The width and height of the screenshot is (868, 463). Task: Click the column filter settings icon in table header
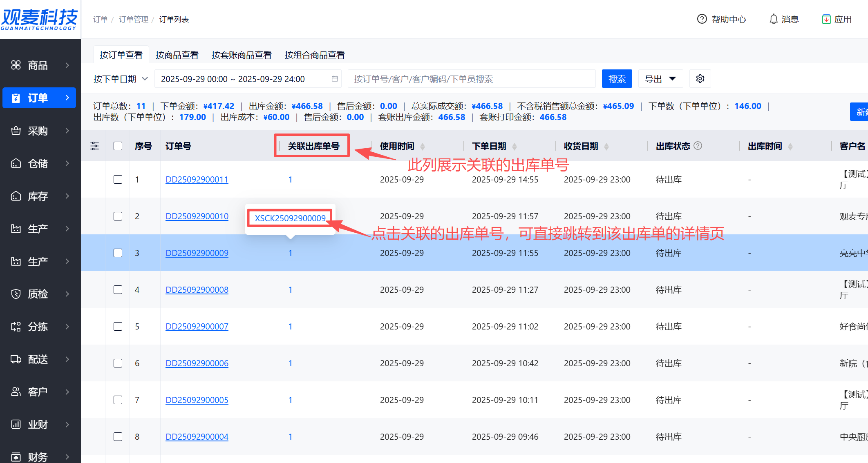point(94,146)
